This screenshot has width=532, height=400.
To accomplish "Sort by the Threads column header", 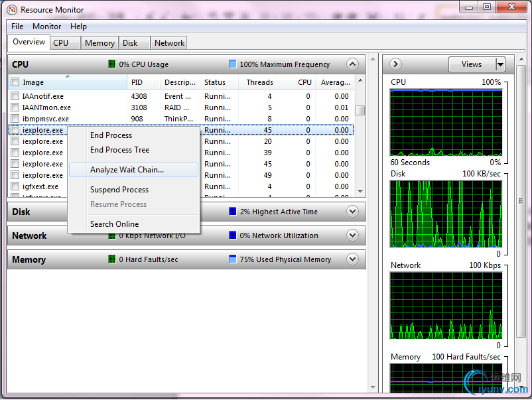I will [x=257, y=82].
